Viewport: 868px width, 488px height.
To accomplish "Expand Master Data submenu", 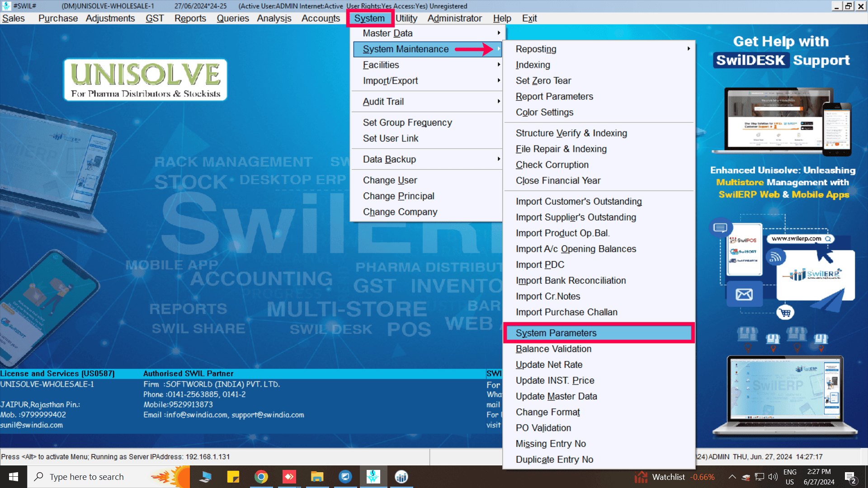I will (x=427, y=33).
